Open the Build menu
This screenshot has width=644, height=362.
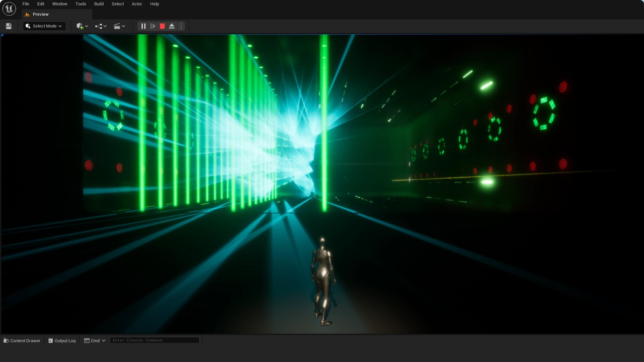99,4
